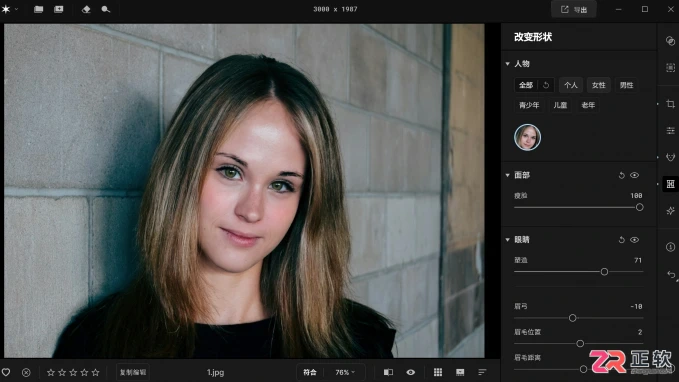Open the face portrait tool in sidebar

click(670, 157)
